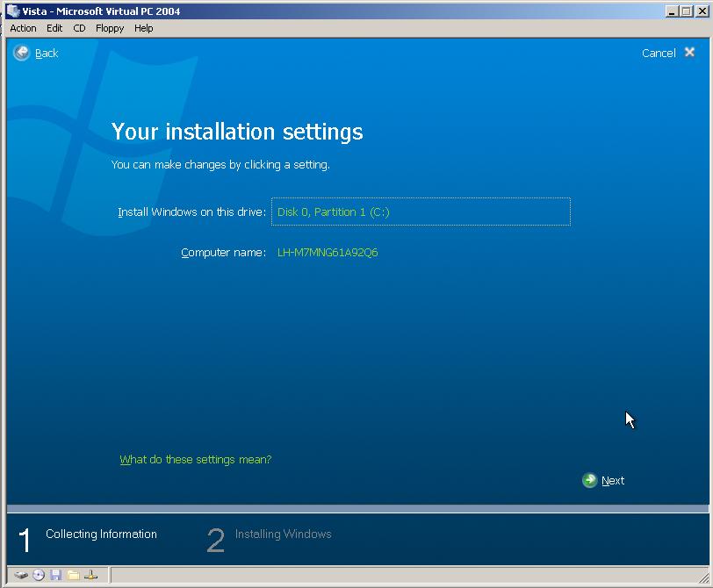This screenshot has height=588, width=713.
Task: Click the floppy disk status bar icon
Action: tap(56, 576)
